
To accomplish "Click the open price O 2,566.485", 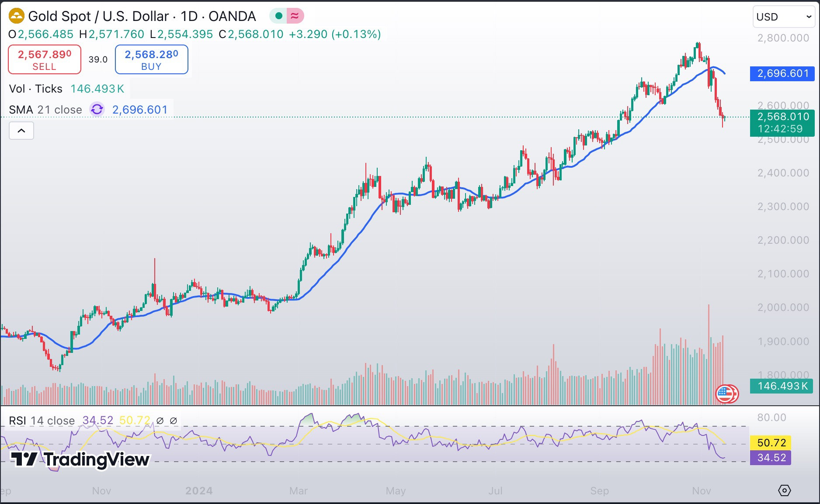I will pos(41,34).
